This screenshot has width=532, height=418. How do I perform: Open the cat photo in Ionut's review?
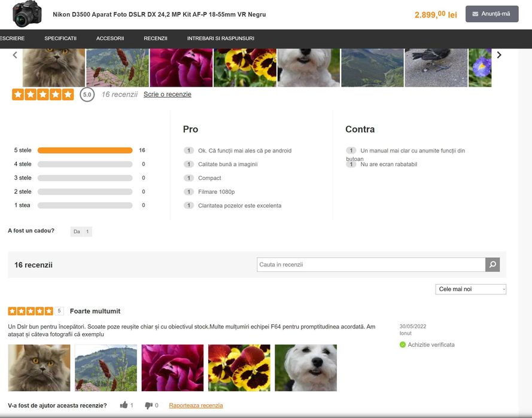[x=39, y=368]
